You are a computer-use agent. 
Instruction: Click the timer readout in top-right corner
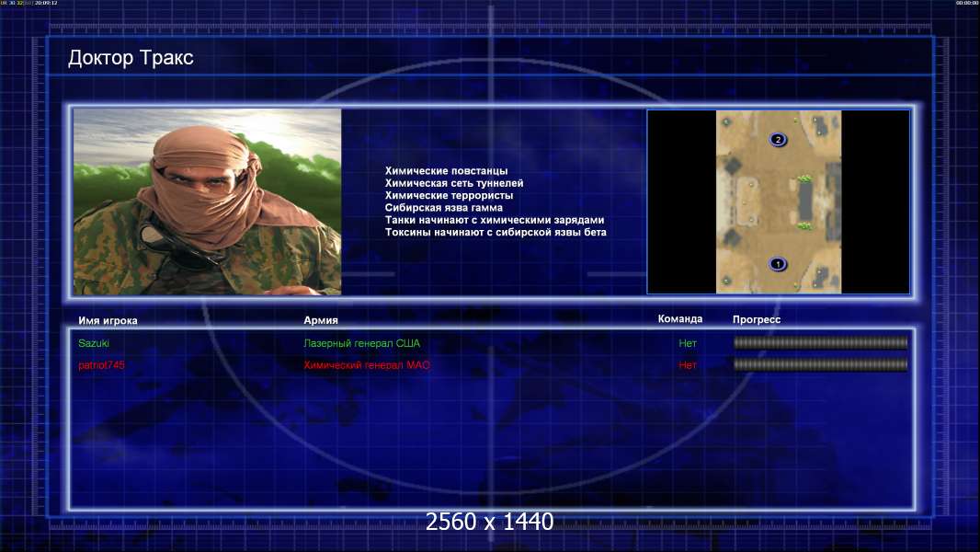click(967, 3)
